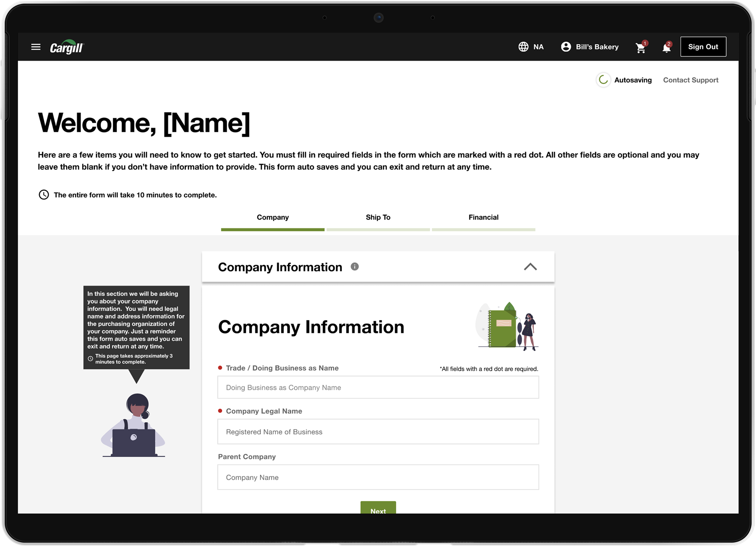Click the Parent Company field
Screen dimensions: 756x547
378,478
